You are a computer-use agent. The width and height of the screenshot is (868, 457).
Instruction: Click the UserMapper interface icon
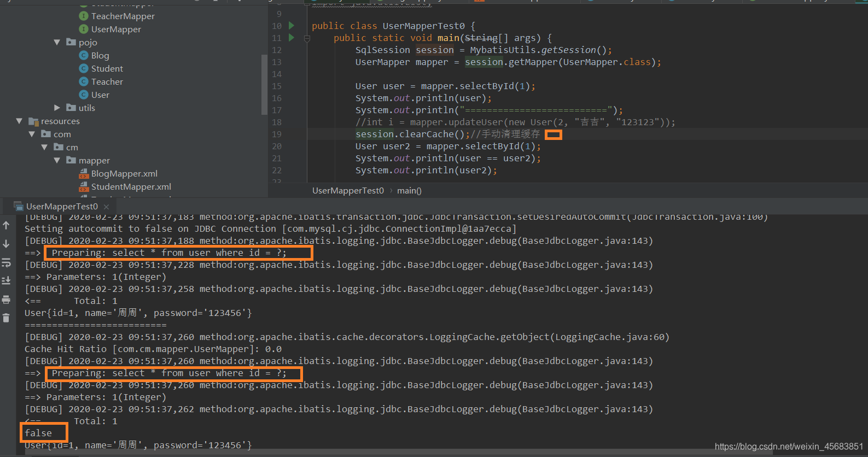click(84, 29)
